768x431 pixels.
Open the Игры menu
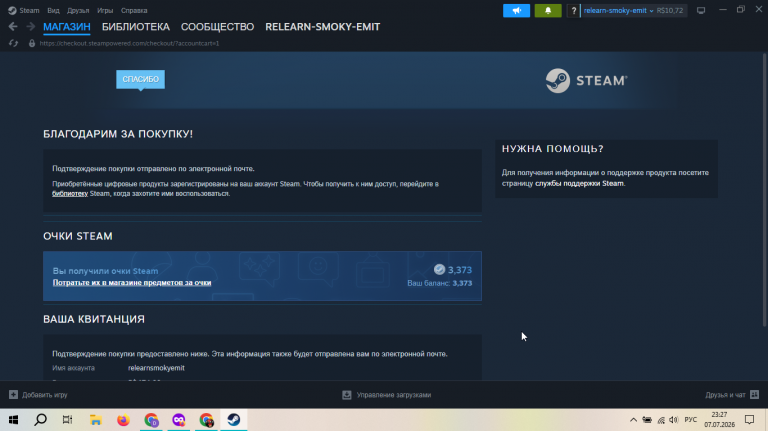(105, 10)
